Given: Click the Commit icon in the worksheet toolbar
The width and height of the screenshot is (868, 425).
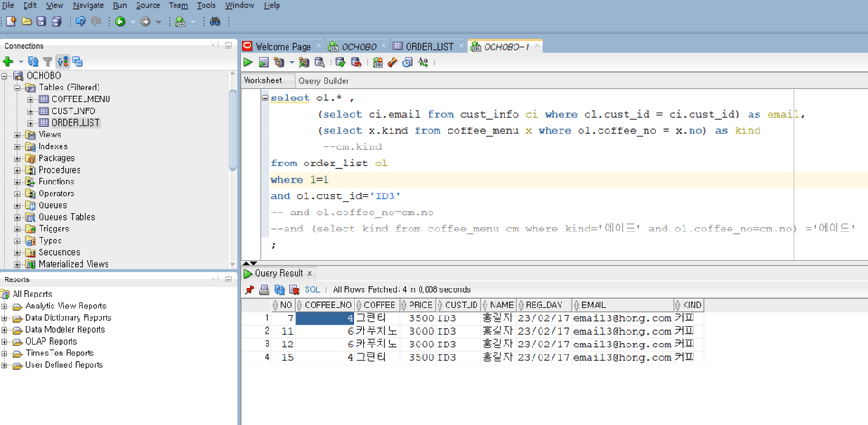Looking at the screenshot, I should (x=340, y=62).
